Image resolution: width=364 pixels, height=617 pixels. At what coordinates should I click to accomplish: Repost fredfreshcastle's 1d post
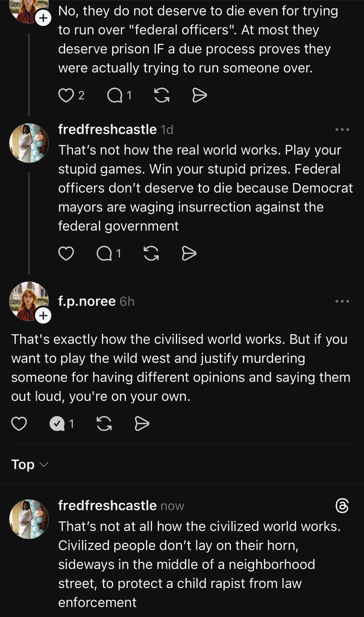151,254
